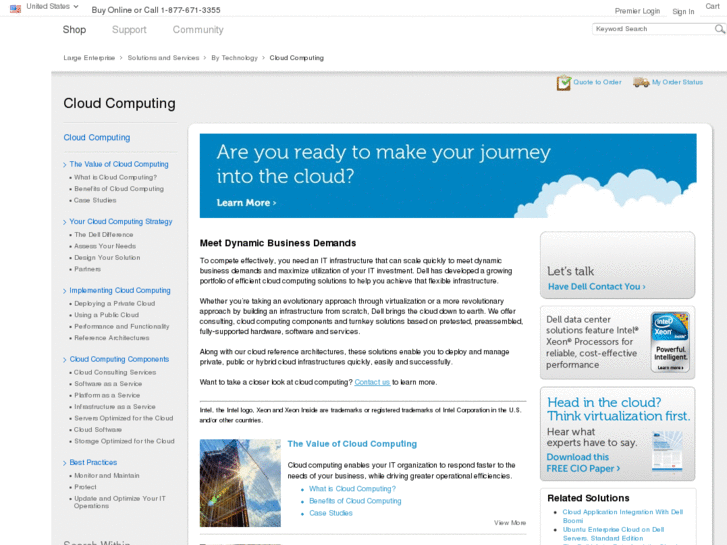Open Deploying a Private Cloud link
The width and height of the screenshot is (727, 545).
click(x=115, y=303)
